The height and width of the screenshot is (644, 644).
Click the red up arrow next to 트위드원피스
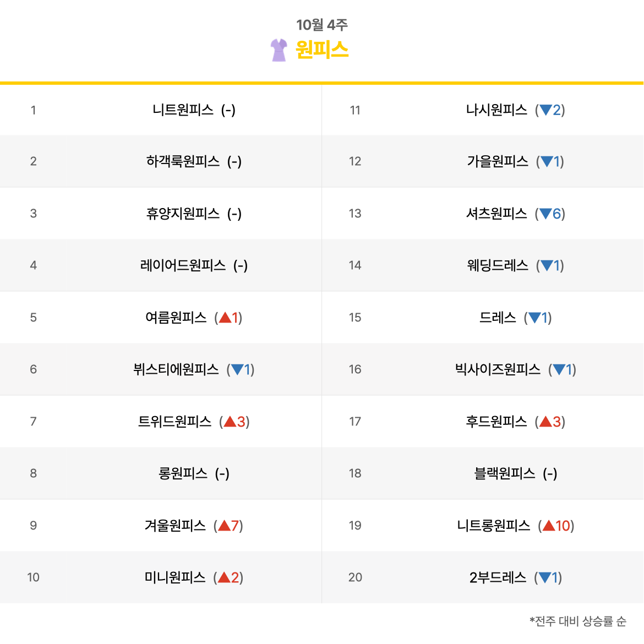coord(230,422)
